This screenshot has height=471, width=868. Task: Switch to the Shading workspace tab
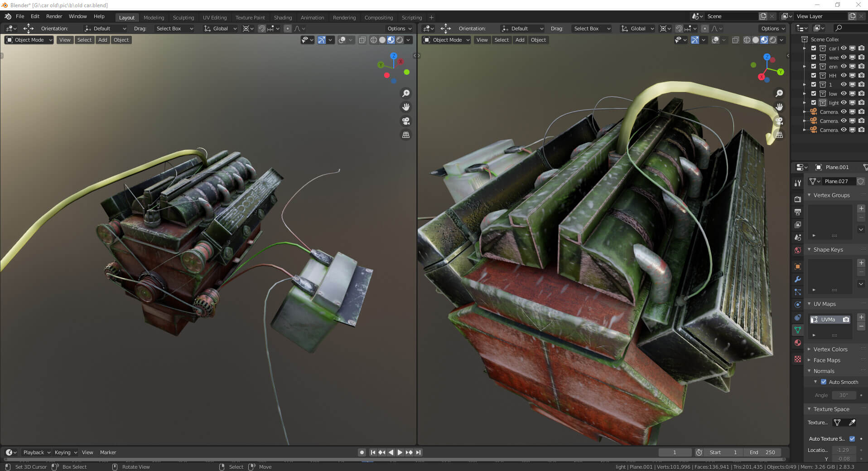click(283, 18)
